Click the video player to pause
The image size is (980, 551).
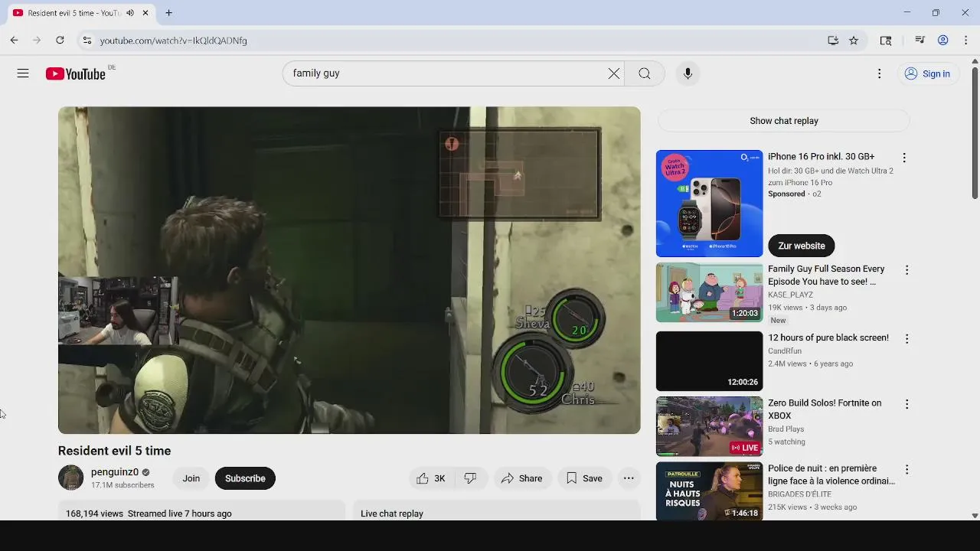pos(349,270)
